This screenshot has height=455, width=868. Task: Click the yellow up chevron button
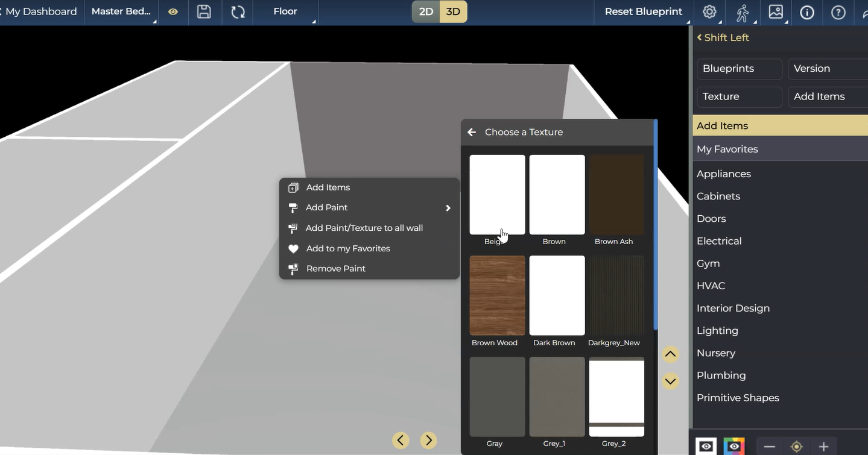tap(670, 354)
